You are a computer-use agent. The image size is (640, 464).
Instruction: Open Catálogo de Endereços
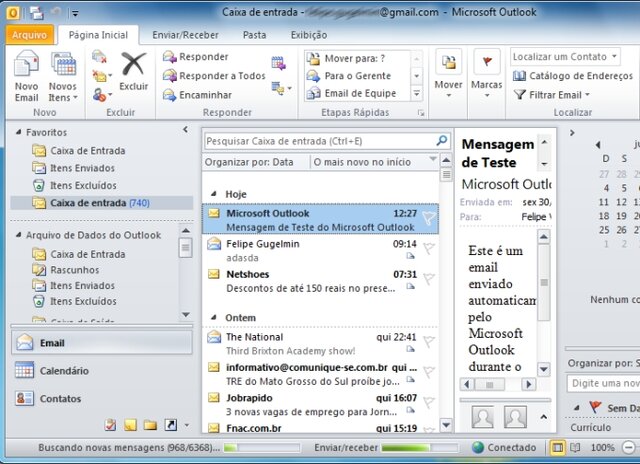click(573, 76)
